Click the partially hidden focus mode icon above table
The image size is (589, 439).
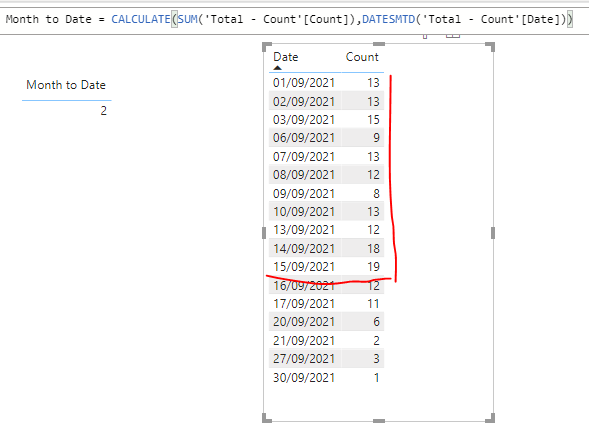point(453,36)
